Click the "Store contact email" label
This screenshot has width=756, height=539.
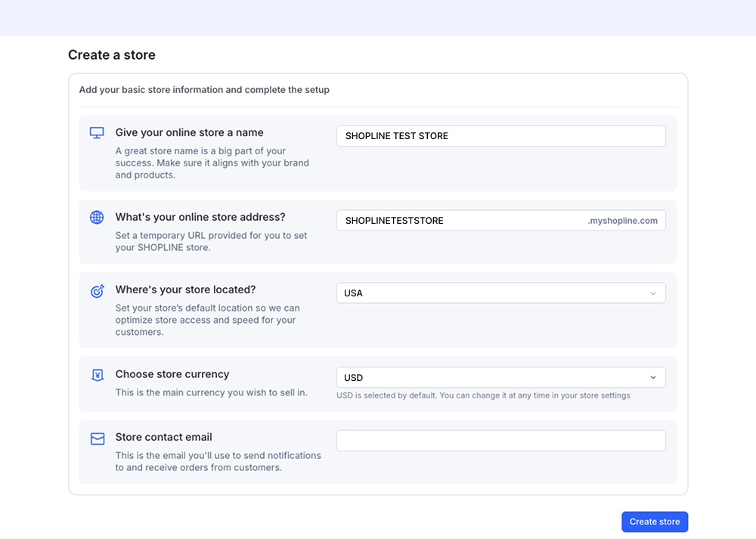[163, 437]
